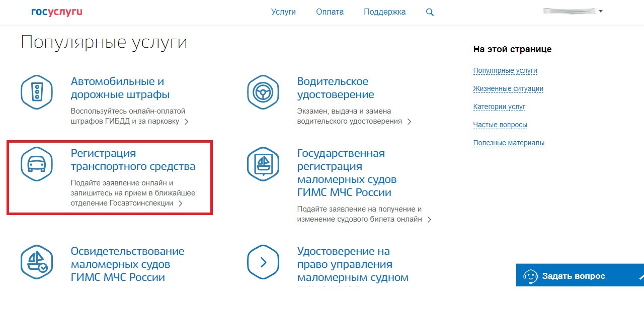Click the steering wheel driver's license icon
Viewport: 644px width, 309px height.
[x=263, y=92]
